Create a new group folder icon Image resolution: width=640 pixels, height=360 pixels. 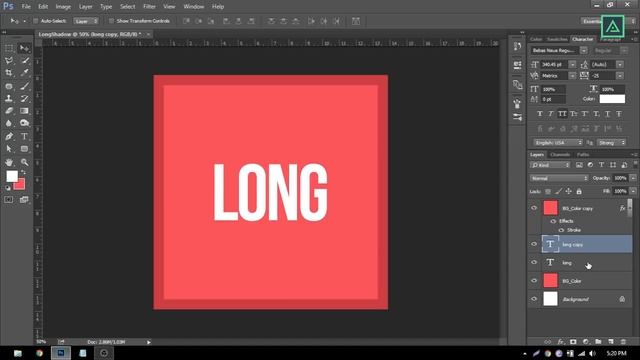pos(598,342)
